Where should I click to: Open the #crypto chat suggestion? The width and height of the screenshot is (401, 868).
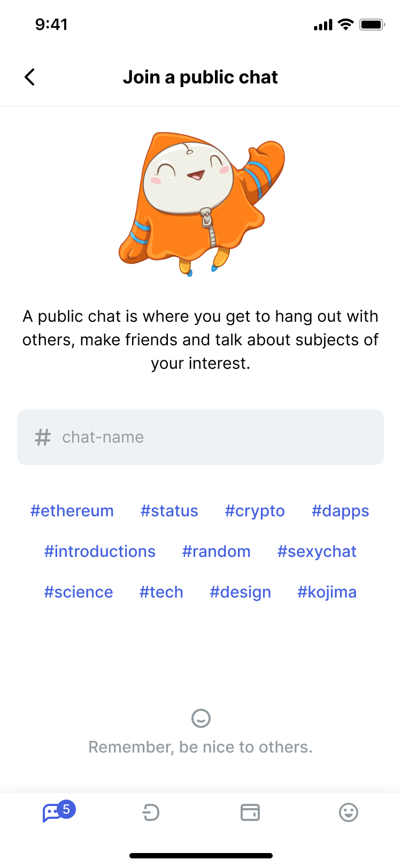(x=255, y=511)
